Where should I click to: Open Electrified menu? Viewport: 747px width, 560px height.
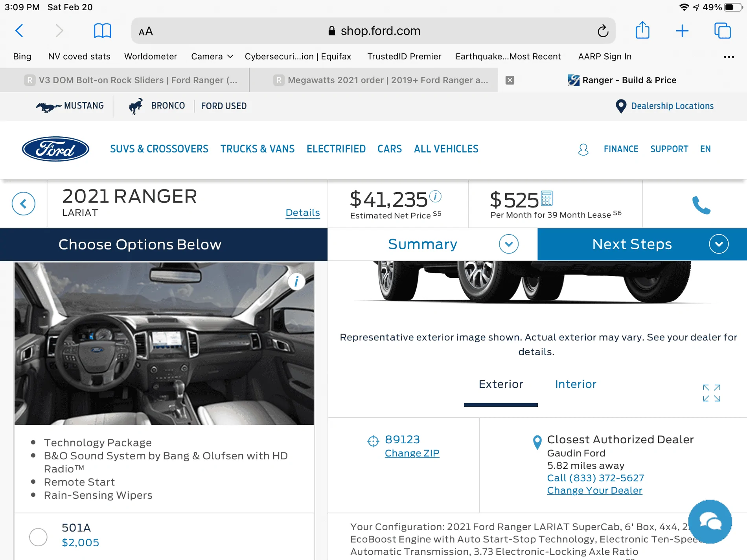tap(336, 149)
